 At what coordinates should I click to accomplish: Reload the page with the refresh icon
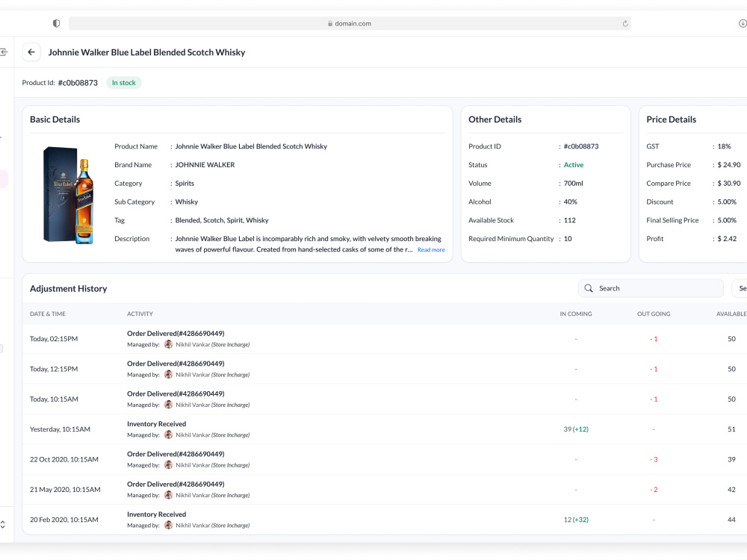point(625,23)
